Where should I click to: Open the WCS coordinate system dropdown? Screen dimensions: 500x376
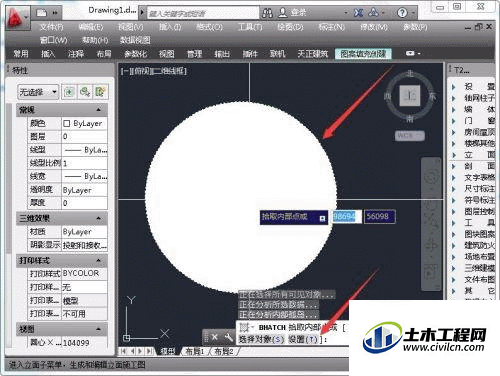[x=410, y=136]
